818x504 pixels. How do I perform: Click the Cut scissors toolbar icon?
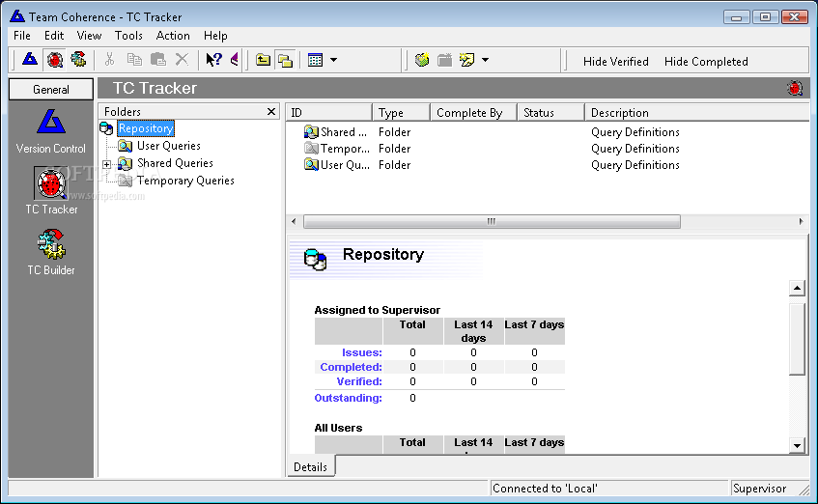click(x=109, y=60)
